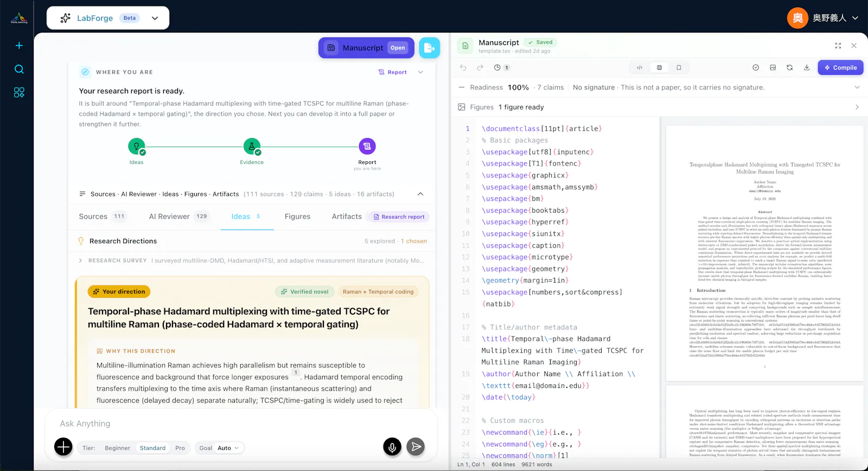868x471 pixels.
Task: Click the new item plus icon in left sidebar
Action: point(19,46)
